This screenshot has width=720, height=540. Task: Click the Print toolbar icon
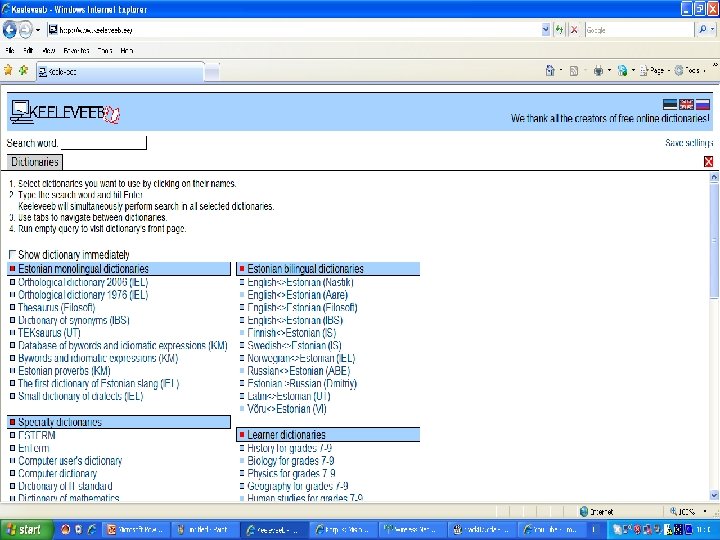598,71
